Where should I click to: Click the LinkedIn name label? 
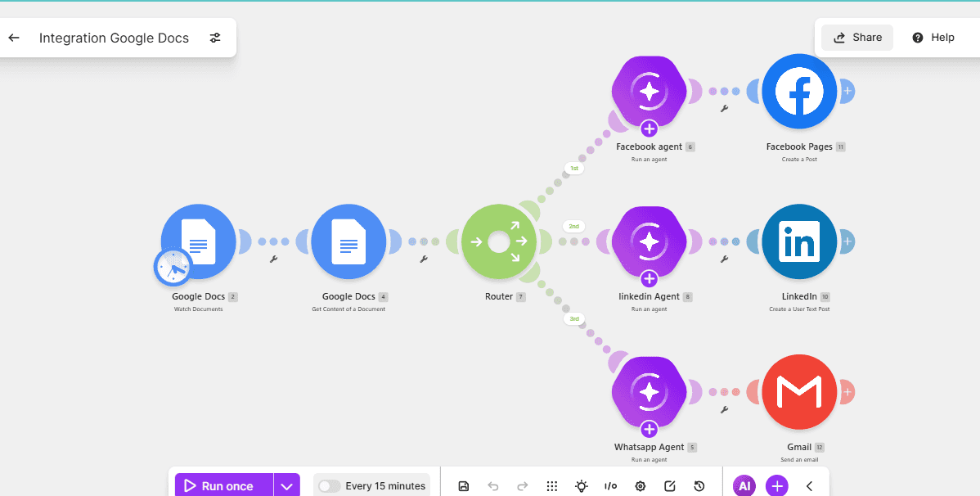tap(799, 296)
